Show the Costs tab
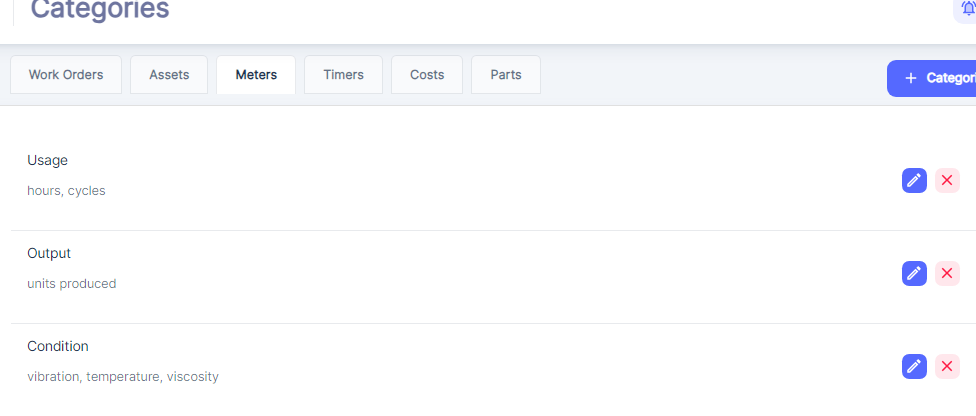976x416 pixels. point(427,75)
